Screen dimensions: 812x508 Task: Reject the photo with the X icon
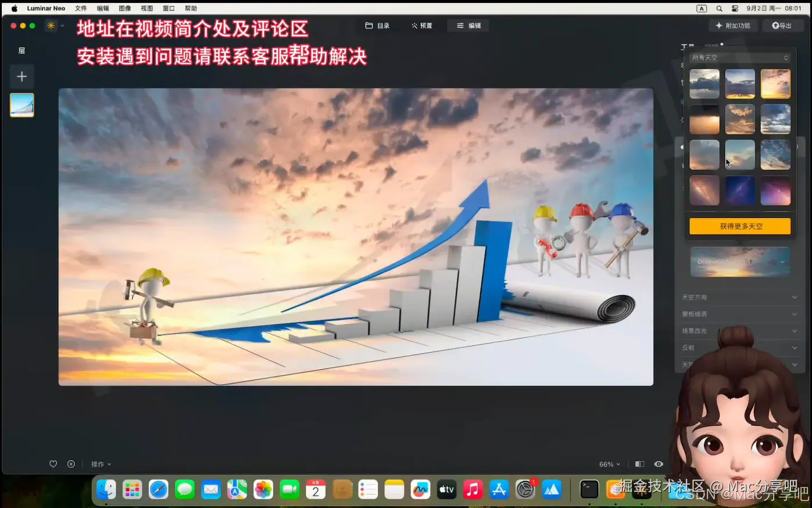point(71,464)
